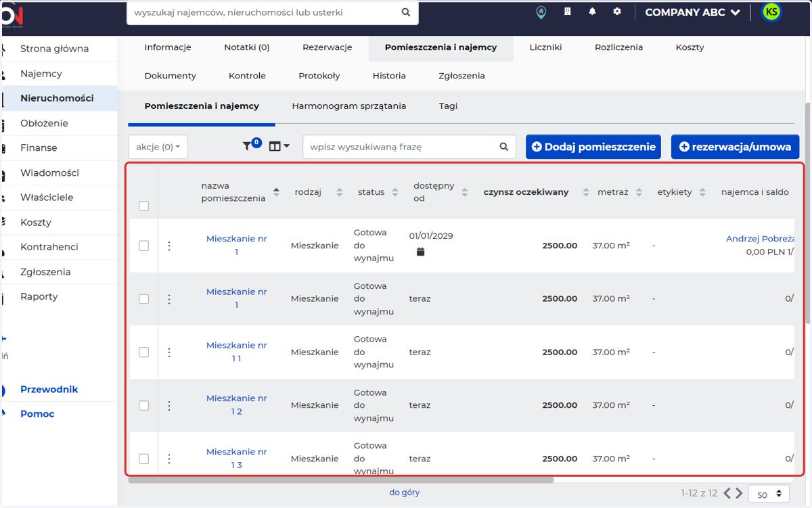812x508 pixels.
Task: Sort the table by rodzaj arrows
Action: pos(340,192)
